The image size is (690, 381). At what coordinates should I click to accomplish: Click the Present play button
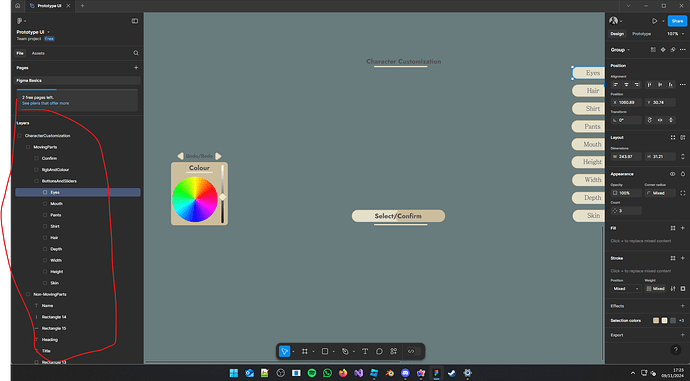click(654, 21)
